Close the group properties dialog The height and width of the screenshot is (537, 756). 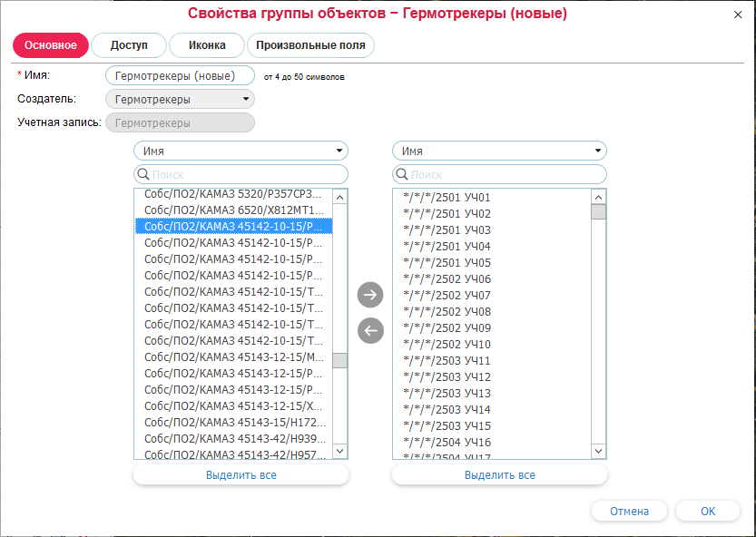tap(736, 15)
